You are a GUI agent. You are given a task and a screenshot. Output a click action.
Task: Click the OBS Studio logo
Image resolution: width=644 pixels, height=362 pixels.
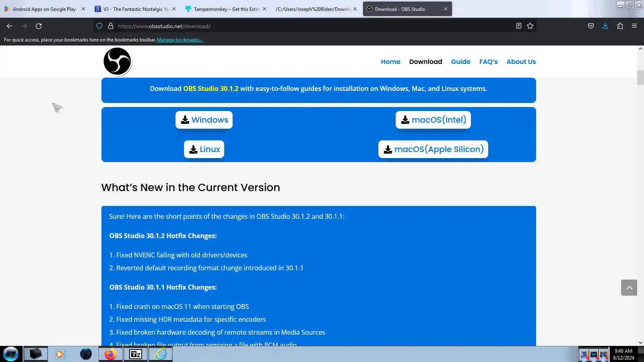(117, 62)
